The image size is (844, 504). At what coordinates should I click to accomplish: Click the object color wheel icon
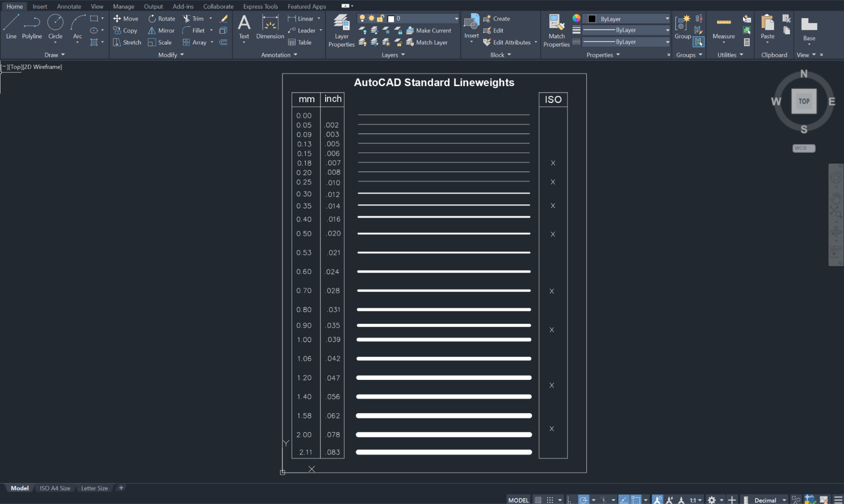(576, 18)
